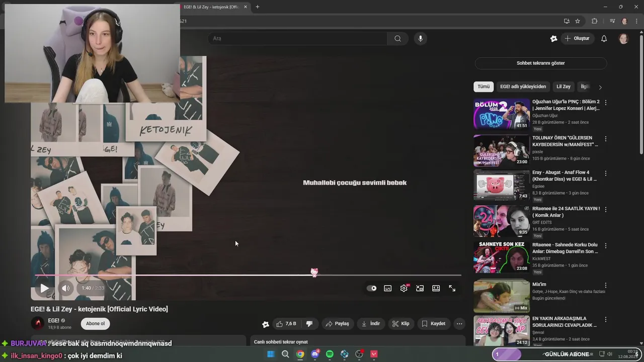Screen dimensions: 644x362
Task: Click the video progress bar scrubber
Action: tap(314, 273)
